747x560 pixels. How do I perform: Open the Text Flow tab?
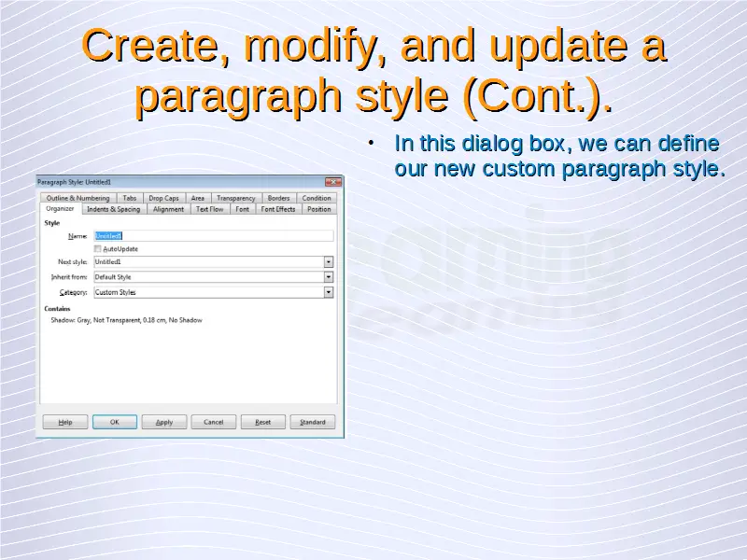pos(209,209)
